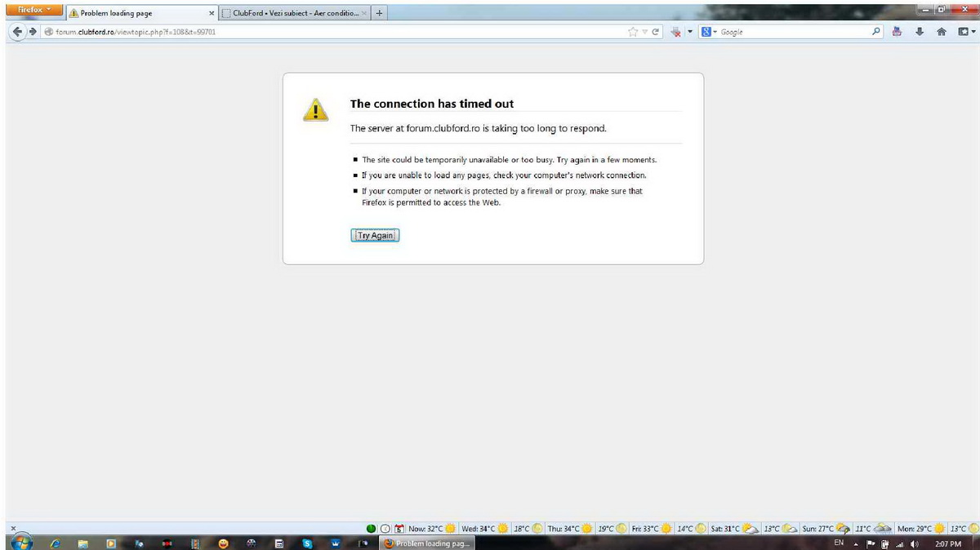Click the download helper icon with red X
The height and width of the screenshot is (550, 980).
[675, 32]
